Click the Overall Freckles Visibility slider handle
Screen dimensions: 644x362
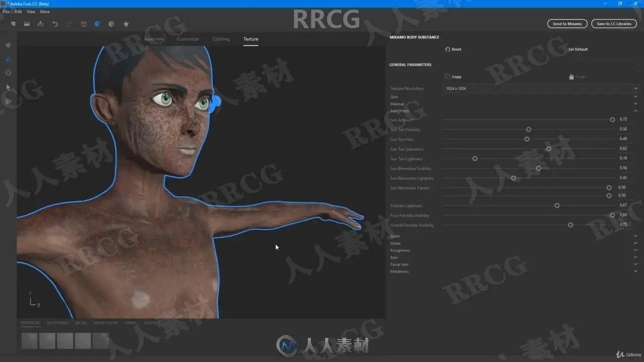(x=571, y=225)
